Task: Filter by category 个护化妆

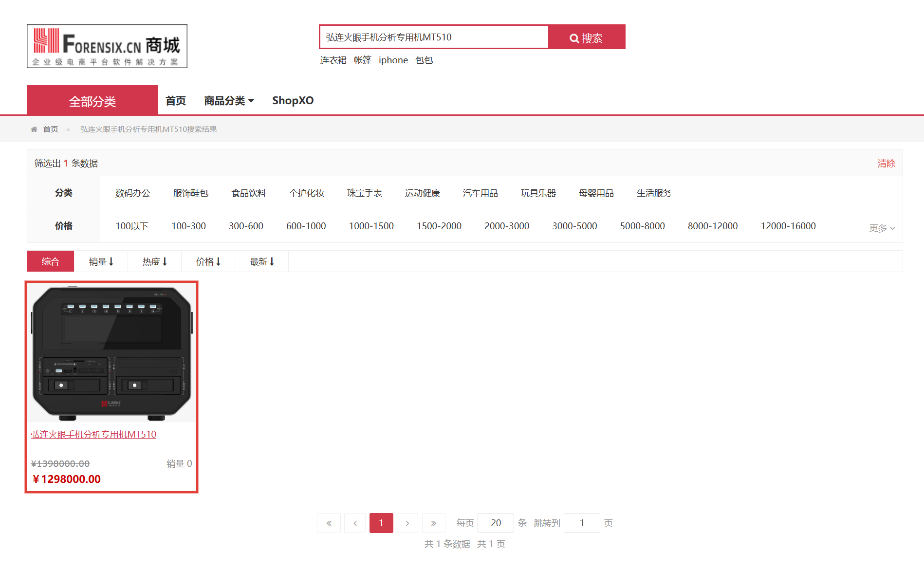Action: 307,193
